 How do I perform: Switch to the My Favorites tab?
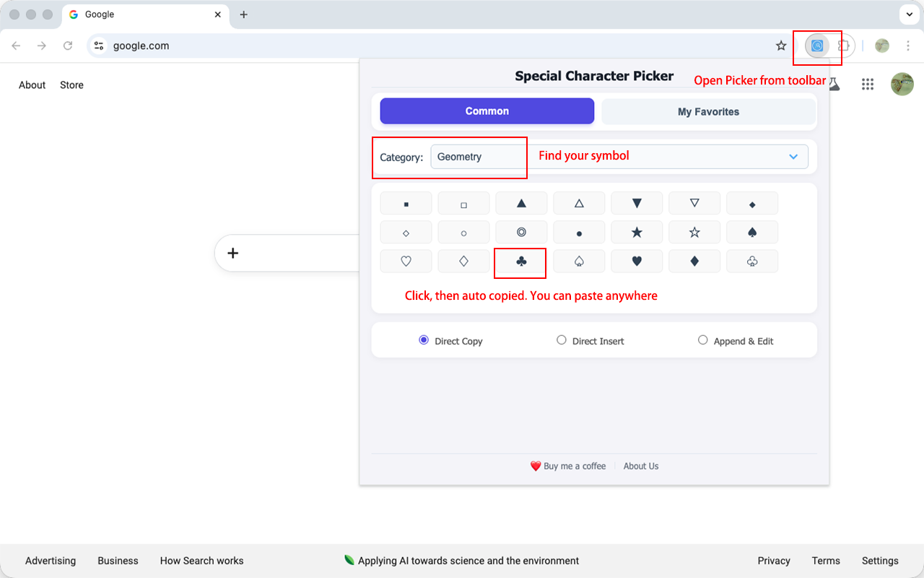point(708,111)
